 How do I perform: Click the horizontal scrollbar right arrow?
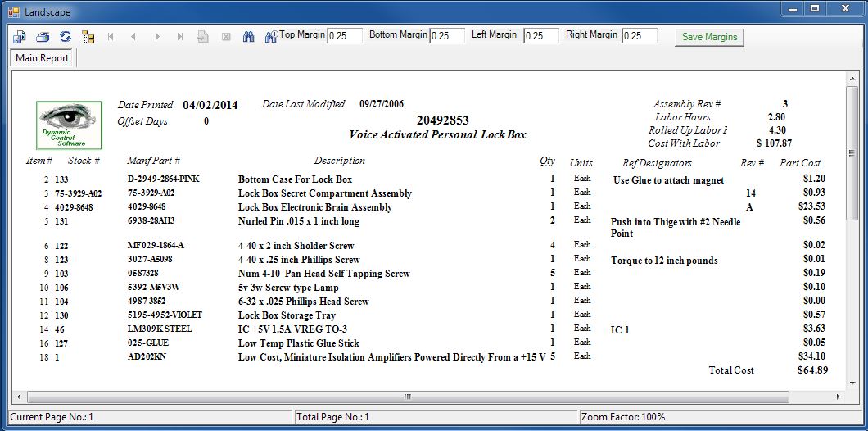click(x=838, y=397)
